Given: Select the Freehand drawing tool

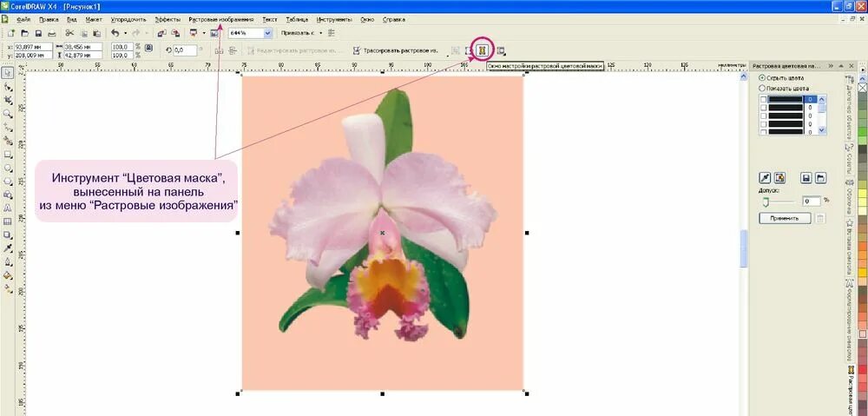Looking at the screenshot, I should [x=8, y=127].
